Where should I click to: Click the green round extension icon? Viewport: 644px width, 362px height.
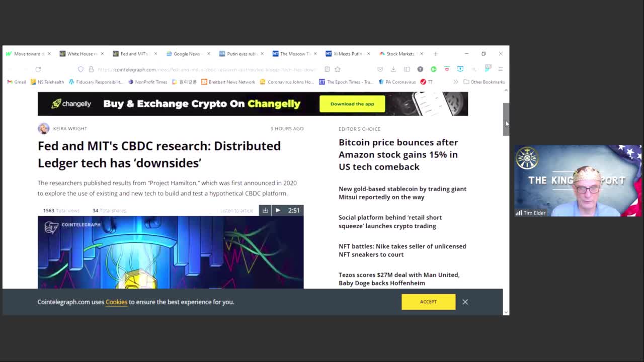433,69
